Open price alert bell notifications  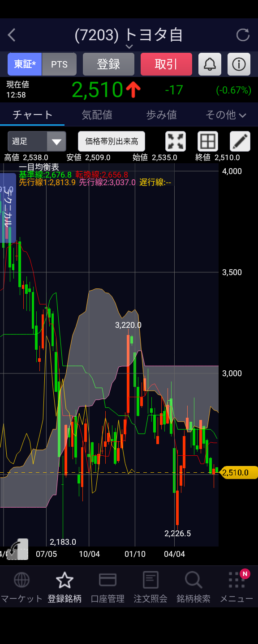[x=210, y=64]
